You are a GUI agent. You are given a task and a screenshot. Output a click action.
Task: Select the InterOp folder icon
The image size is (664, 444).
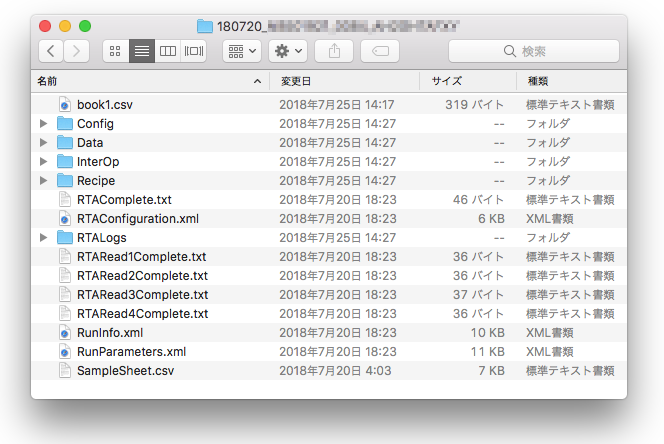65,162
